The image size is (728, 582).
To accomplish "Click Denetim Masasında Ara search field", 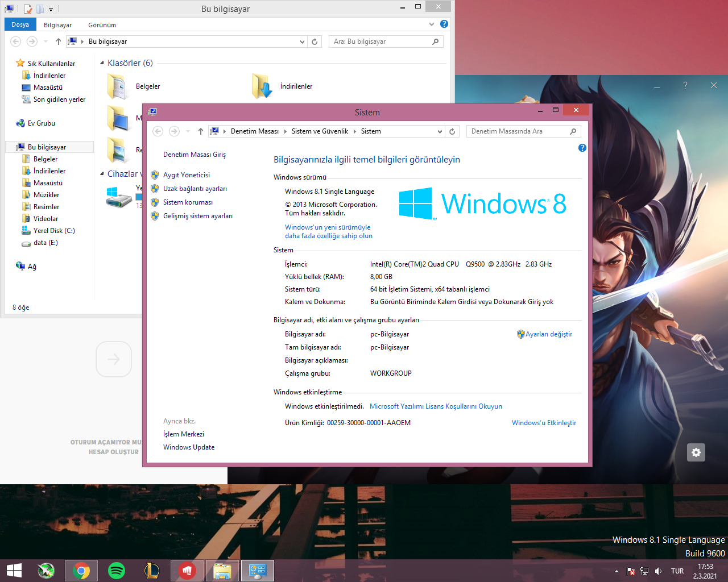I will [524, 131].
